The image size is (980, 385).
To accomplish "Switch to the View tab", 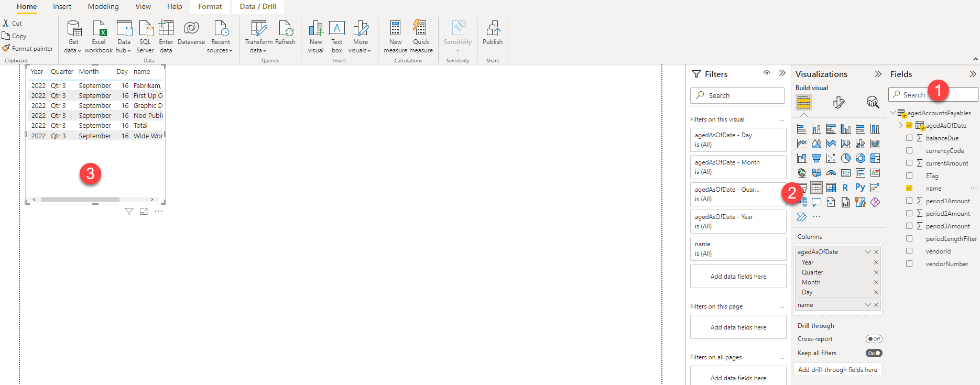I will tap(143, 6).
